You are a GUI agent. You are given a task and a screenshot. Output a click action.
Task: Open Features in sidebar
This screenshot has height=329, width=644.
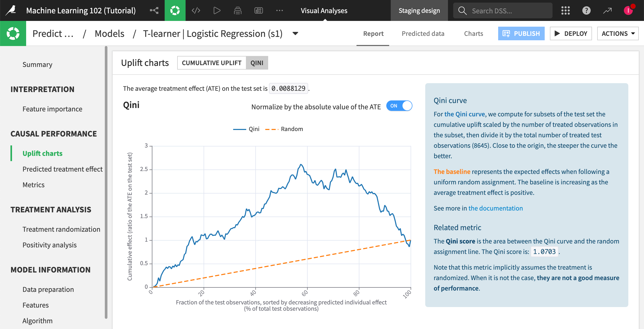[x=36, y=305]
